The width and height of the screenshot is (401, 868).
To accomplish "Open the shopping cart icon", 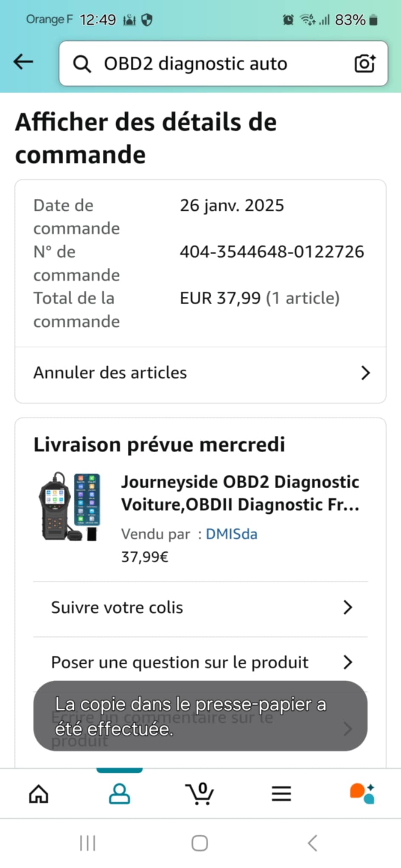I will click(x=199, y=794).
